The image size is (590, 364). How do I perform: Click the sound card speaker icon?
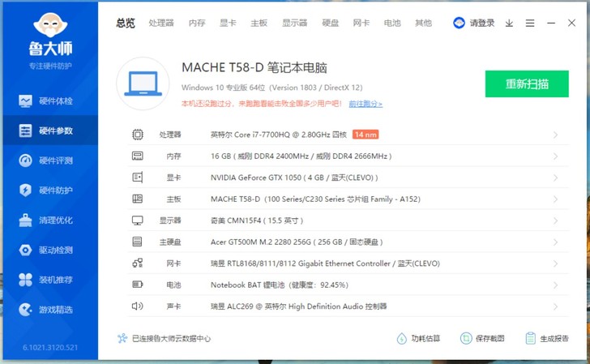137,306
